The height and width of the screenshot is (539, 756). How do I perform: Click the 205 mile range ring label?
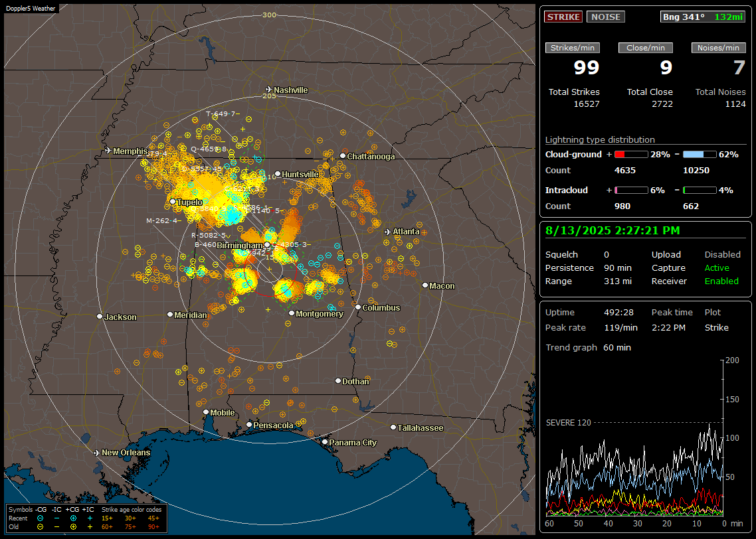click(269, 96)
